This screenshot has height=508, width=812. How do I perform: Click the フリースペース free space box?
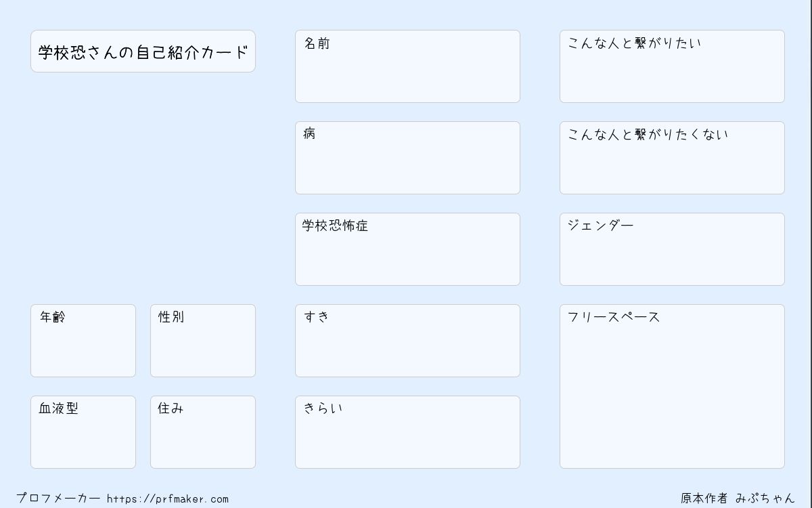tap(672, 386)
